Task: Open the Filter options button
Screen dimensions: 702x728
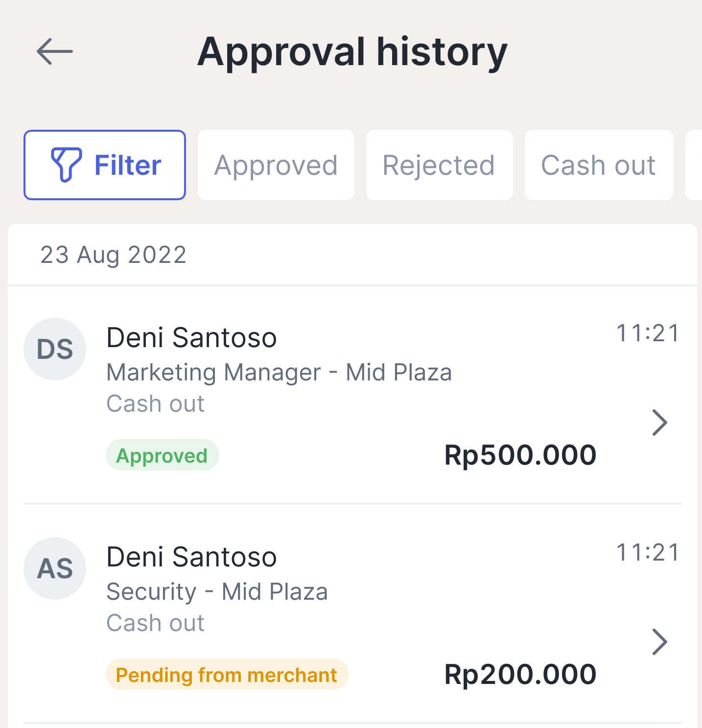Action: pos(105,165)
